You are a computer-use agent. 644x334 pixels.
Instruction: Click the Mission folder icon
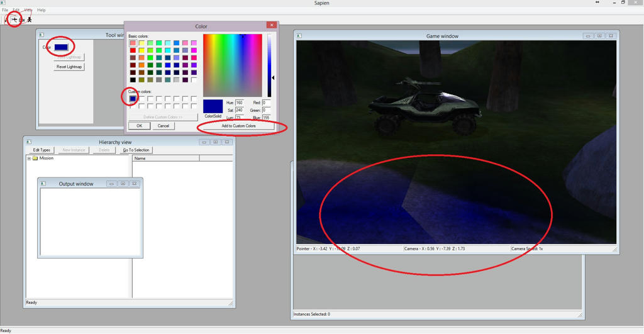[x=35, y=158]
